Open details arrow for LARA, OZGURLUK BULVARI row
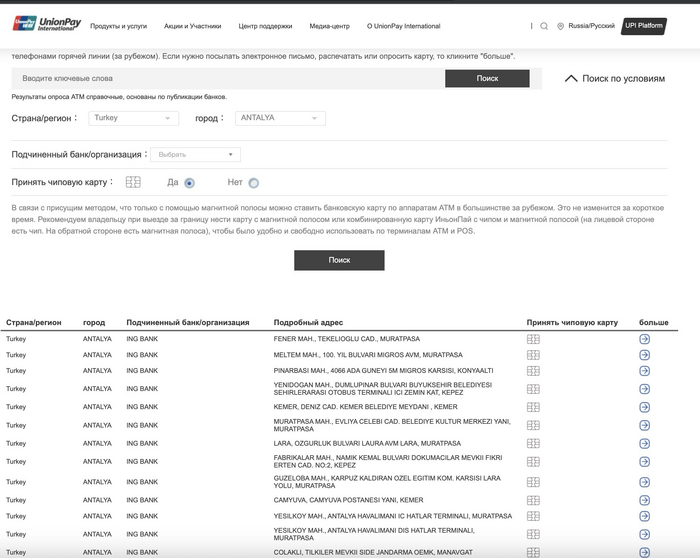This screenshot has width=700, height=558. 644,444
